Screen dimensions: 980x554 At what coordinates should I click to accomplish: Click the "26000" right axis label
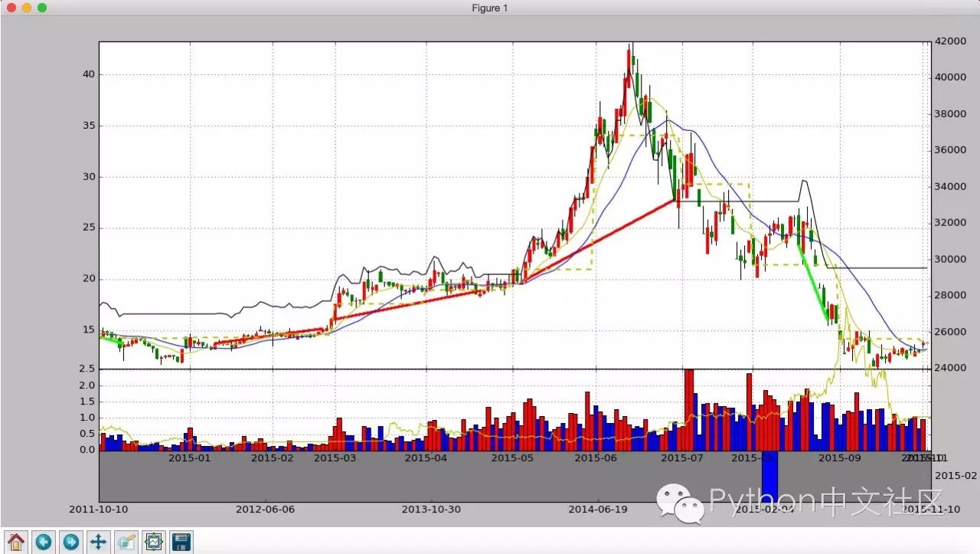pos(949,332)
